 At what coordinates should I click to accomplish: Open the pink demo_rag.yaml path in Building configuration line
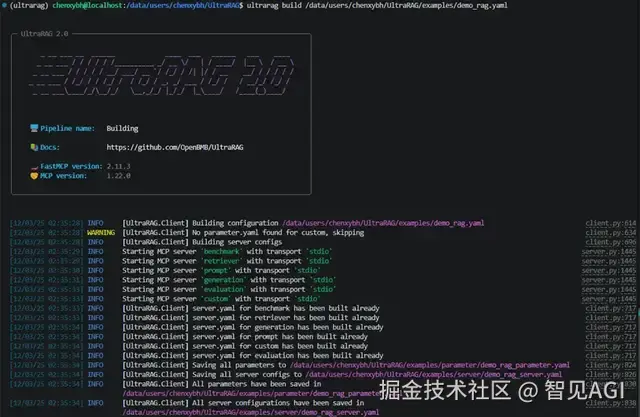coord(383,223)
